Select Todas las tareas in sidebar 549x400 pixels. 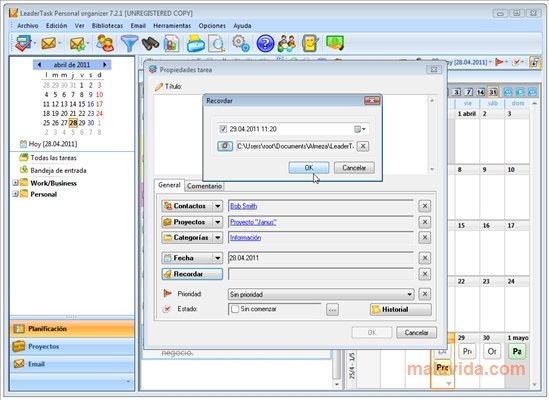click(x=53, y=158)
